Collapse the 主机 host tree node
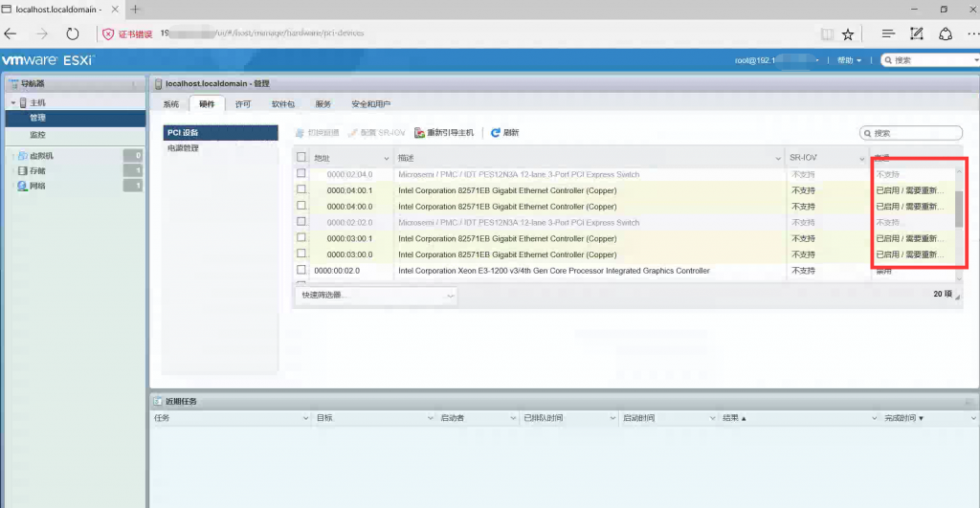Screen dimensions: 980x508 13,102
